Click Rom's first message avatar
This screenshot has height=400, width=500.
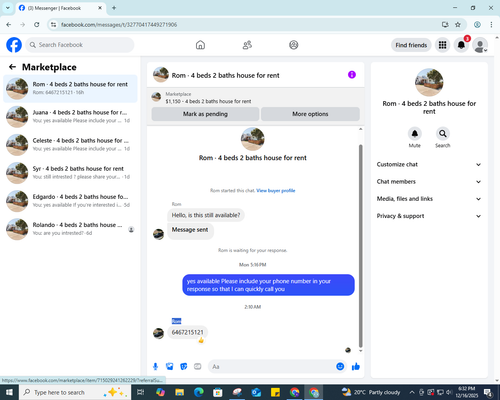(x=158, y=234)
